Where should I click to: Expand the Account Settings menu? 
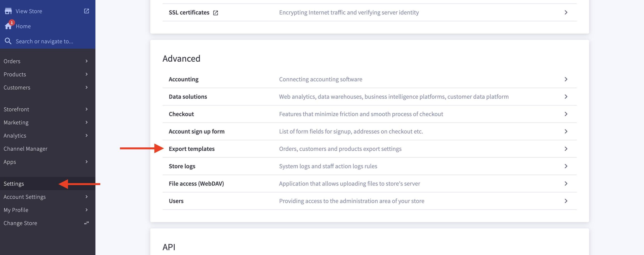[86, 197]
